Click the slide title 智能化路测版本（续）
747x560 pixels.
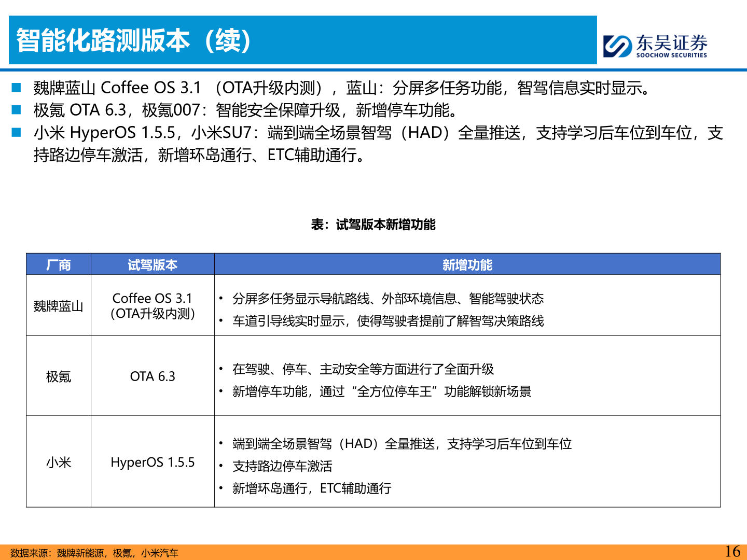pos(132,40)
